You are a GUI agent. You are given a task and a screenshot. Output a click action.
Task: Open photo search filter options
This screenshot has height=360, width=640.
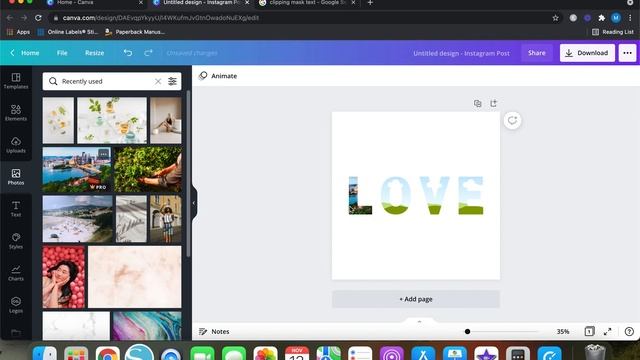[x=172, y=81]
